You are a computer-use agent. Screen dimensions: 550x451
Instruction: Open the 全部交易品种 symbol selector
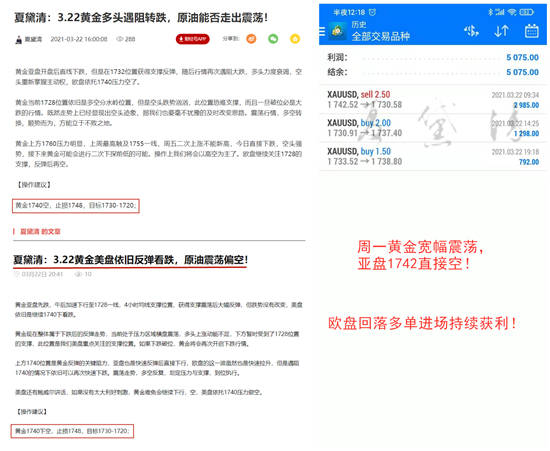click(x=381, y=36)
